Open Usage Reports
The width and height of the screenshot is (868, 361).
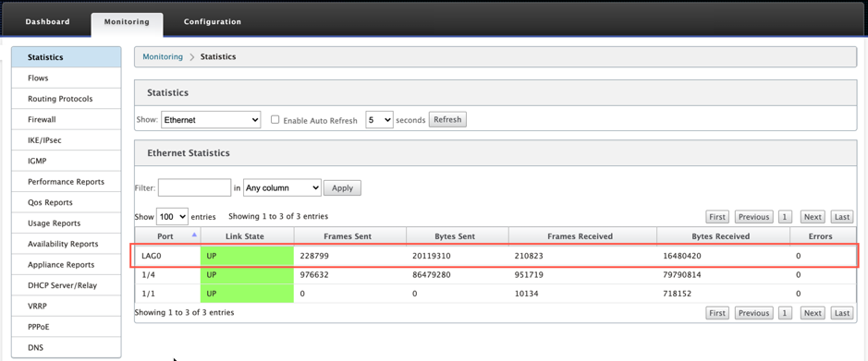(x=67, y=223)
